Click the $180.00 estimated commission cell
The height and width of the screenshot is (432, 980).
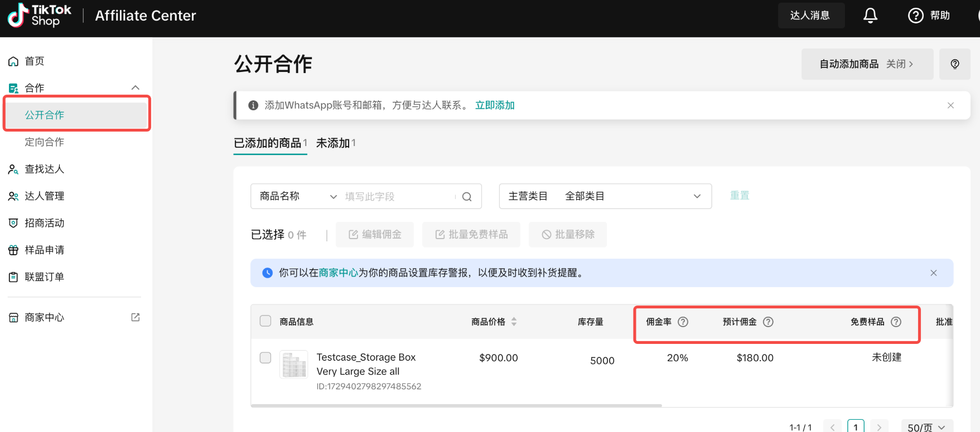coord(755,358)
